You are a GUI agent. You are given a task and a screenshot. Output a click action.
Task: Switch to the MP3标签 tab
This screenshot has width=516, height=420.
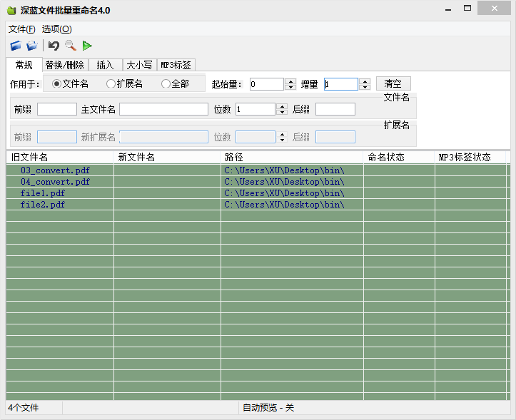(176, 65)
